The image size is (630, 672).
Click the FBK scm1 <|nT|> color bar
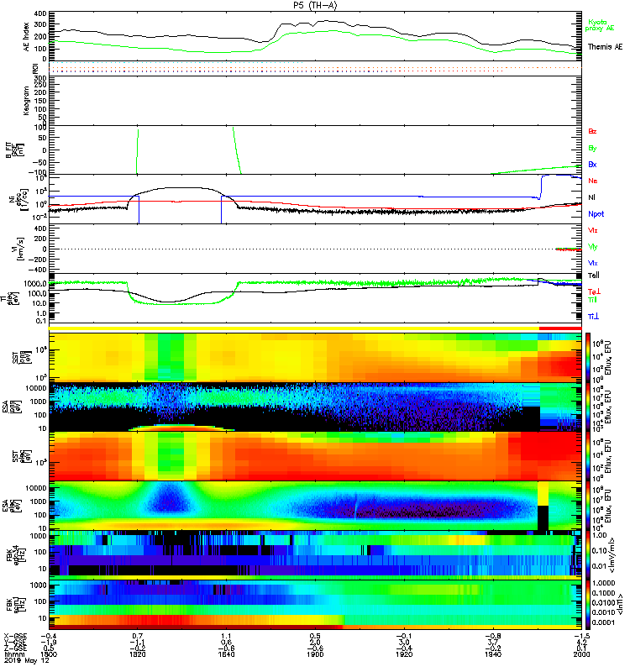587,605
